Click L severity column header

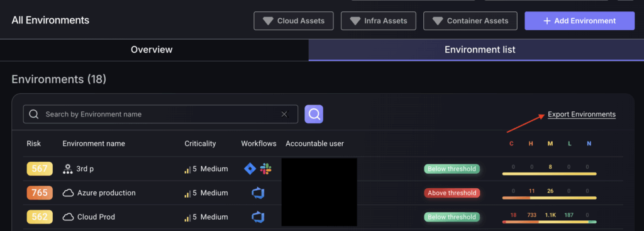click(569, 144)
